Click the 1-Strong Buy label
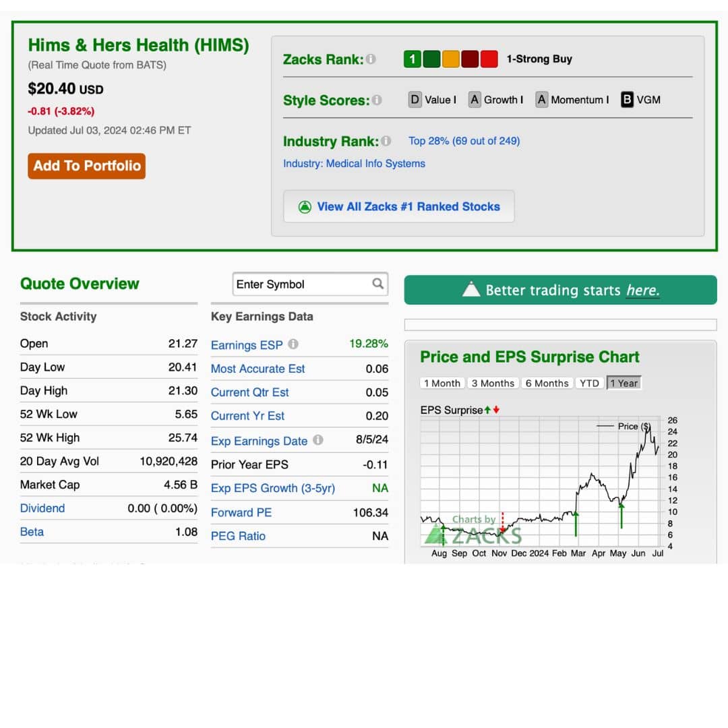The image size is (728, 728). [539, 59]
